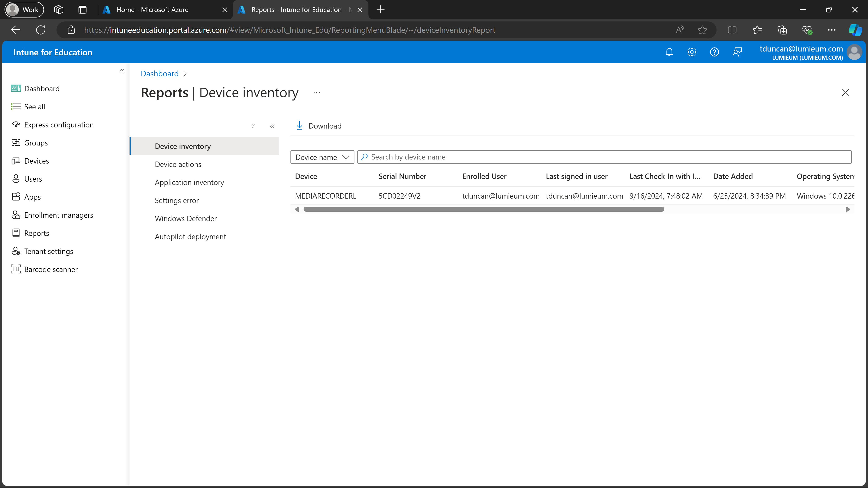This screenshot has height=488, width=868.
Task: Add page to favorites star icon
Action: [702, 30]
